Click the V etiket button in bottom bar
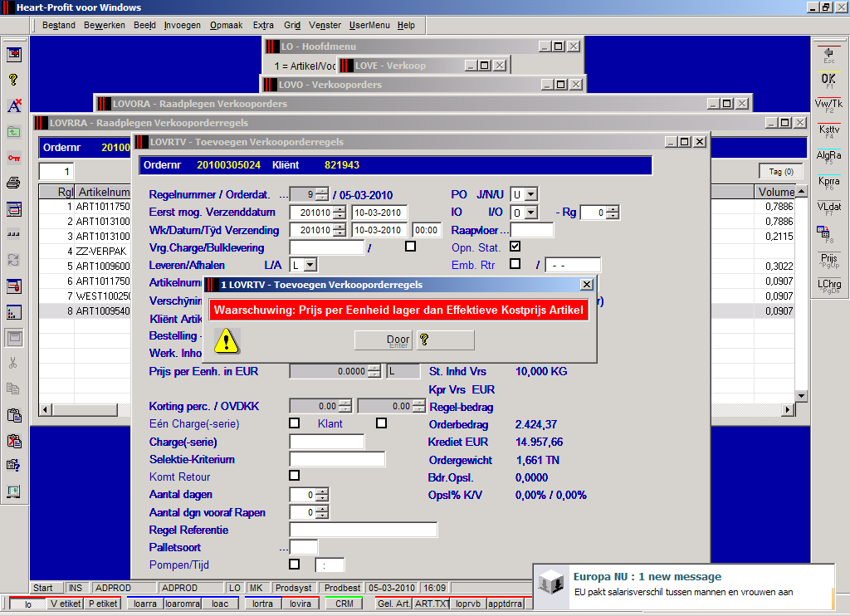 pos(66,604)
